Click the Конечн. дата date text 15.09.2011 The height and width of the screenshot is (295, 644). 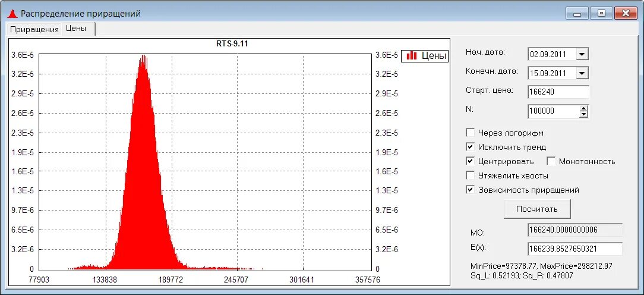tap(548, 73)
